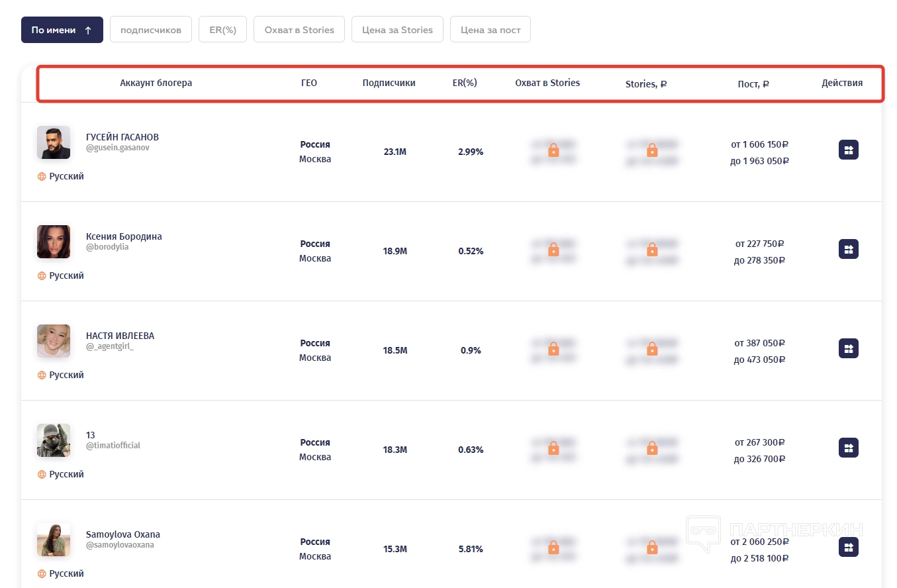Sort by Цена за пост
This screenshot has width=897, height=588.
coord(490,30)
